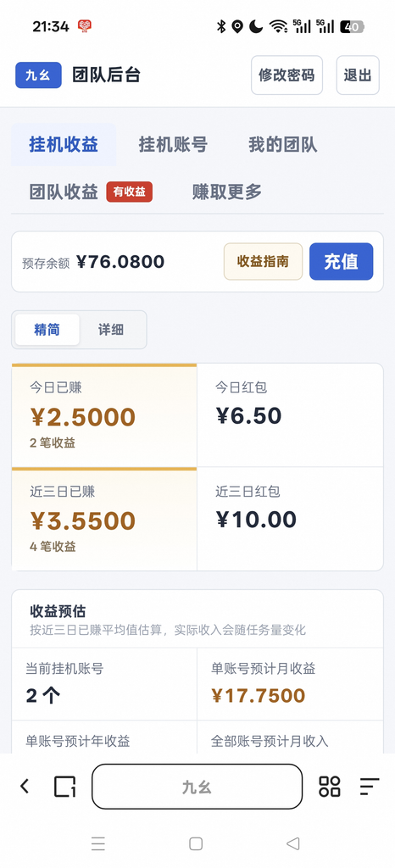Open the 挂机收益 tab
Image resolution: width=395 pixels, height=868 pixels.
click(x=64, y=145)
